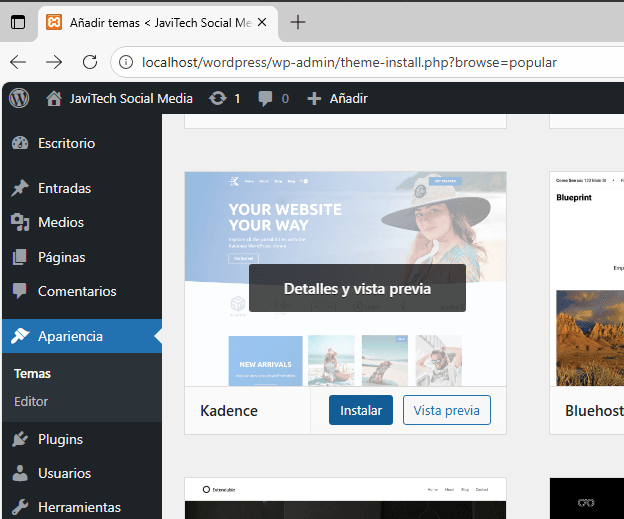The height and width of the screenshot is (519, 624).
Task: Open a new browser tab
Action: [298, 22]
